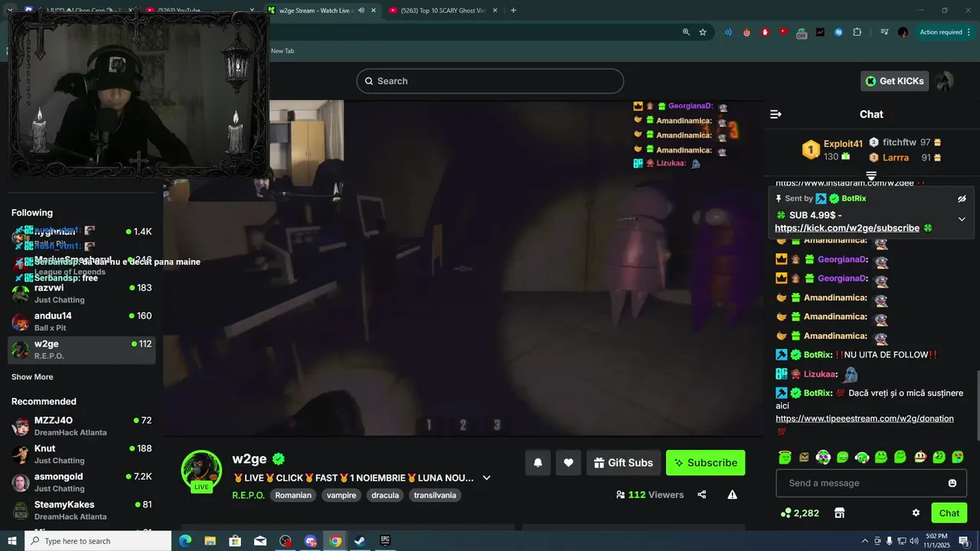980x551 pixels.
Task: Open the emoji picker in message box
Action: point(952,483)
